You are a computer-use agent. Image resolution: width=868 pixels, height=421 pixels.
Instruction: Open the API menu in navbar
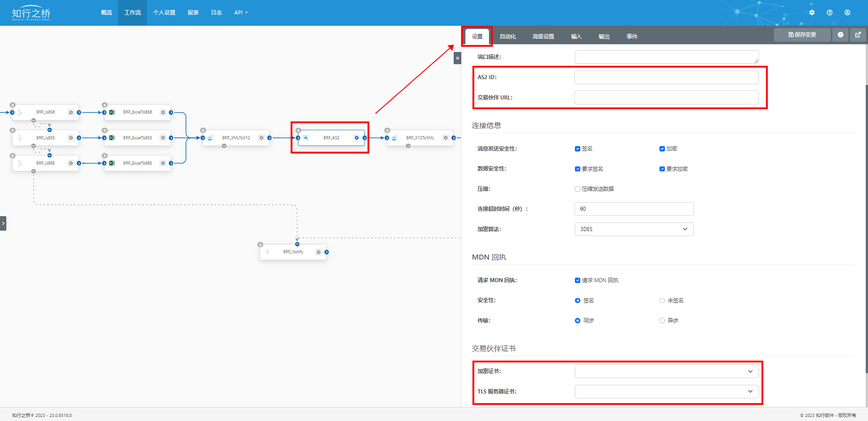coord(241,13)
